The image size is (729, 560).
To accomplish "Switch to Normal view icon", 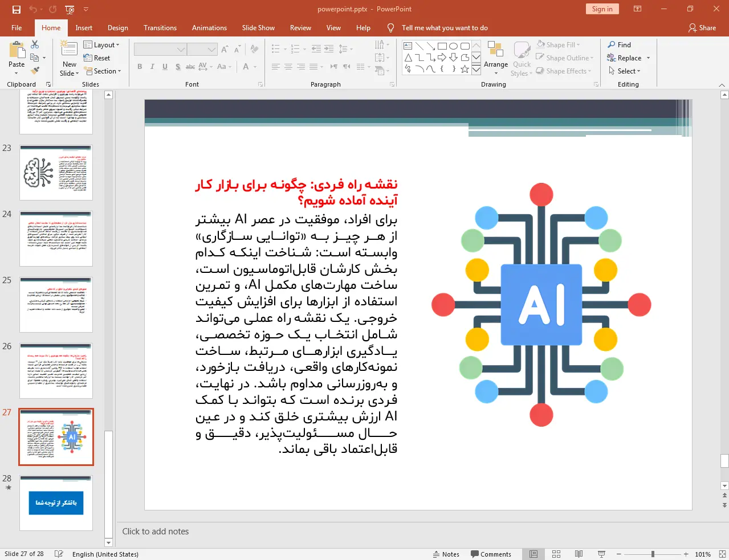I will pyautogui.click(x=533, y=554).
